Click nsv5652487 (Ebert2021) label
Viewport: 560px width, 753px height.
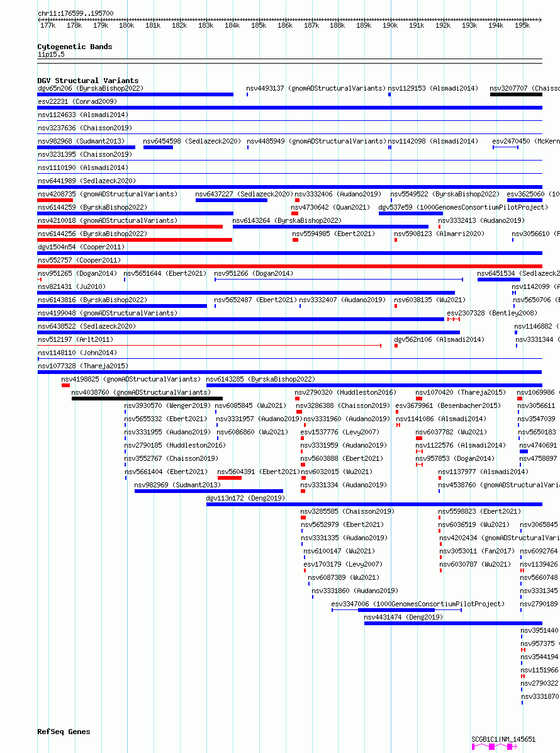tap(255, 300)
